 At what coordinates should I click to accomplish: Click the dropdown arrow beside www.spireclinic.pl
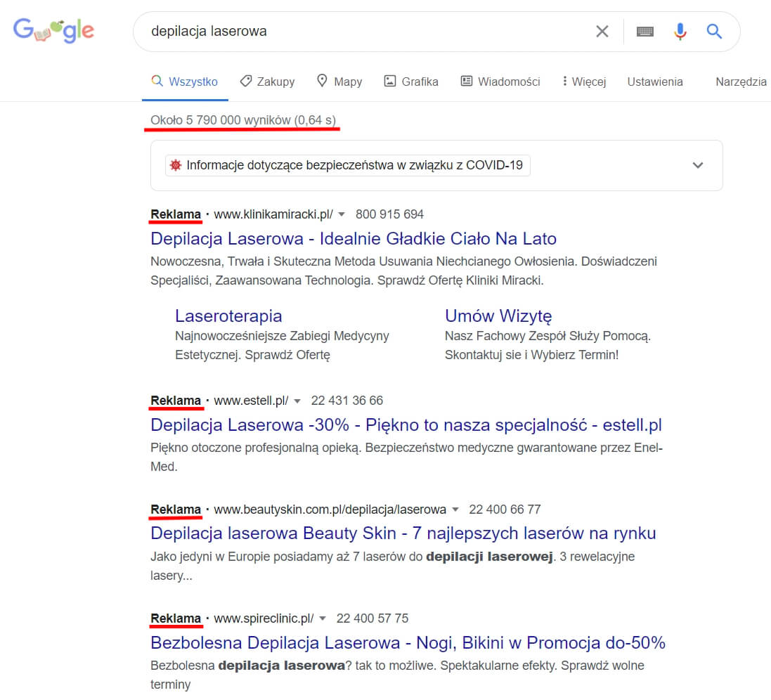tap(323, 619)
